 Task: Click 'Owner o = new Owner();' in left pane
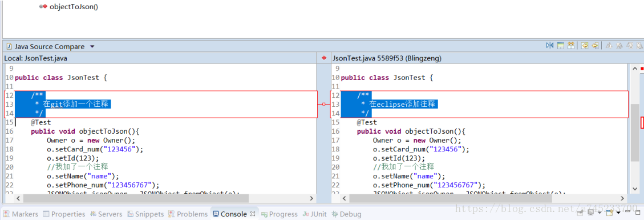click(91, 140)
